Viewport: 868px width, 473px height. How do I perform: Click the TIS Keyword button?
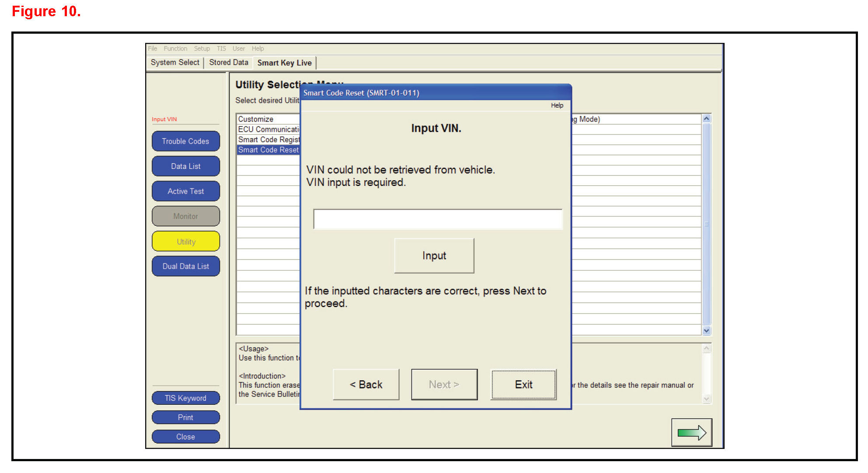click(185, 398)
